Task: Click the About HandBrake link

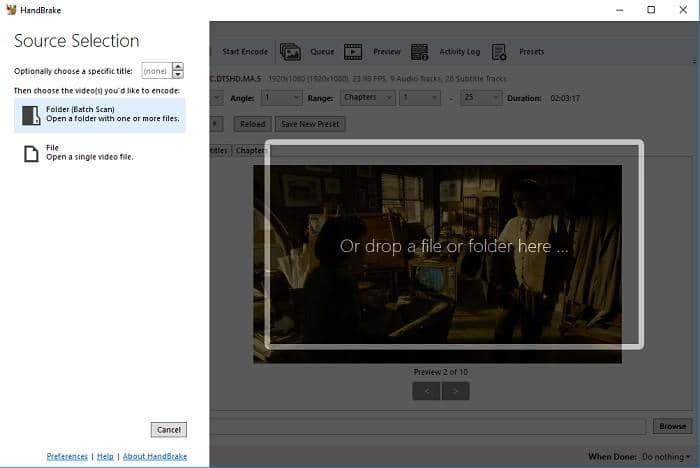Action: click(154, 456)
